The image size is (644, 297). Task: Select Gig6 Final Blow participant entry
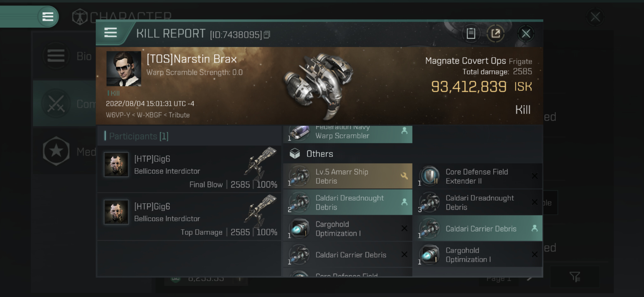(x=189, y=169)
